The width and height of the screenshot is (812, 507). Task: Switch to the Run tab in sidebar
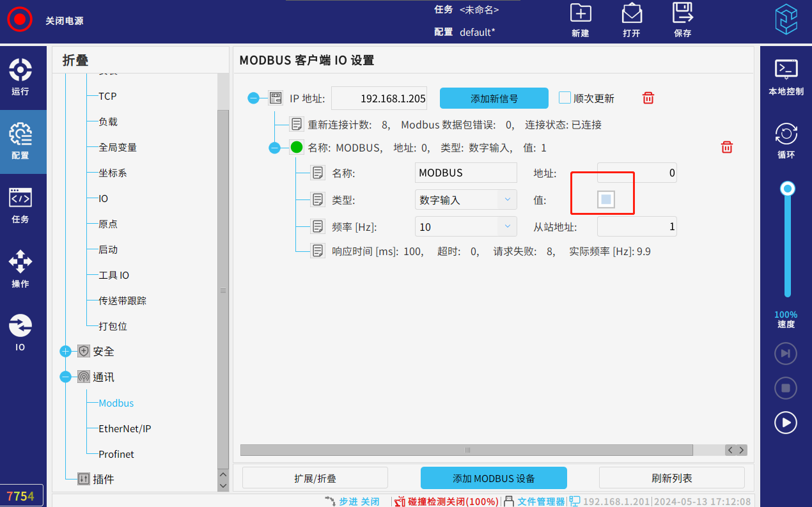point(20,77)
